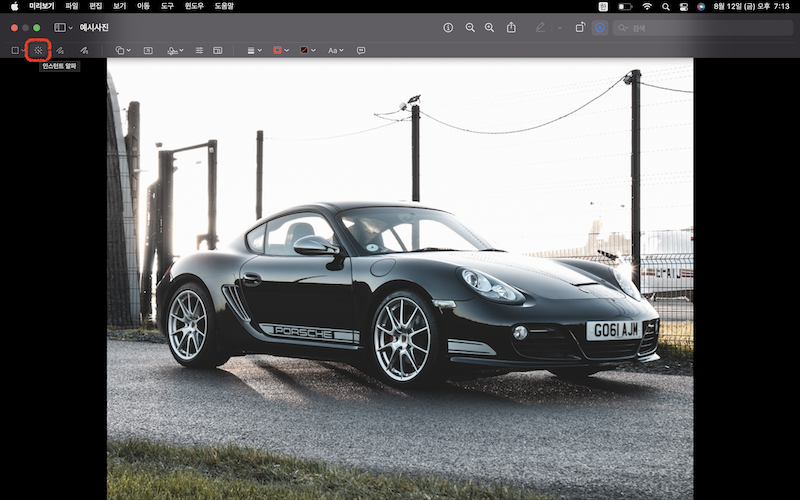Click the green full-screen window button
Screen dimensions: 800x500
pyautogui.click(x=37, y=28)
